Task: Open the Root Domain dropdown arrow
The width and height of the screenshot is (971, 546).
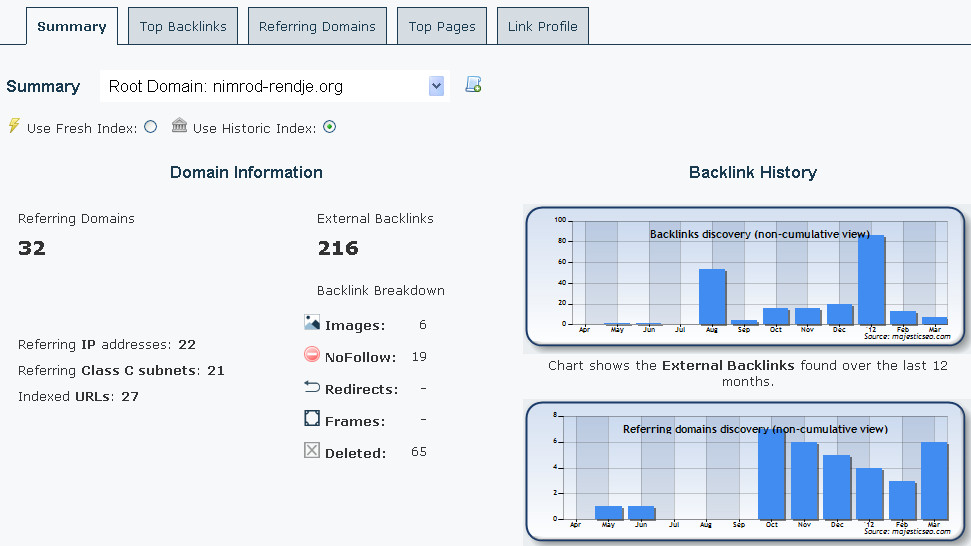Action: [436, 87]
